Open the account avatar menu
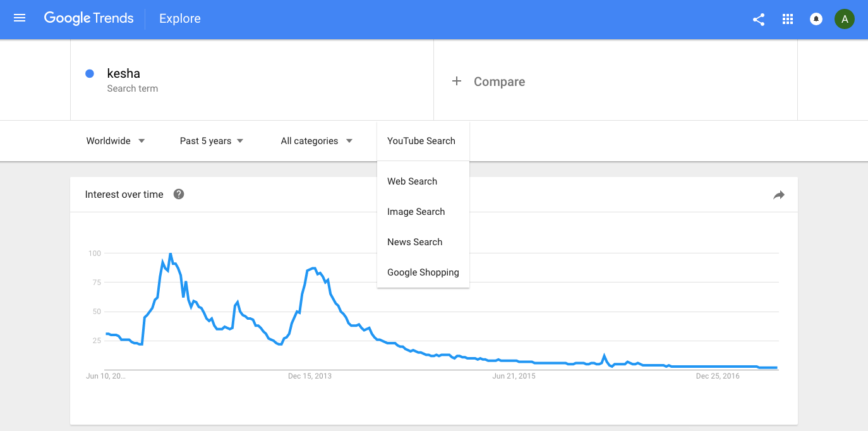 click(845, 20)
